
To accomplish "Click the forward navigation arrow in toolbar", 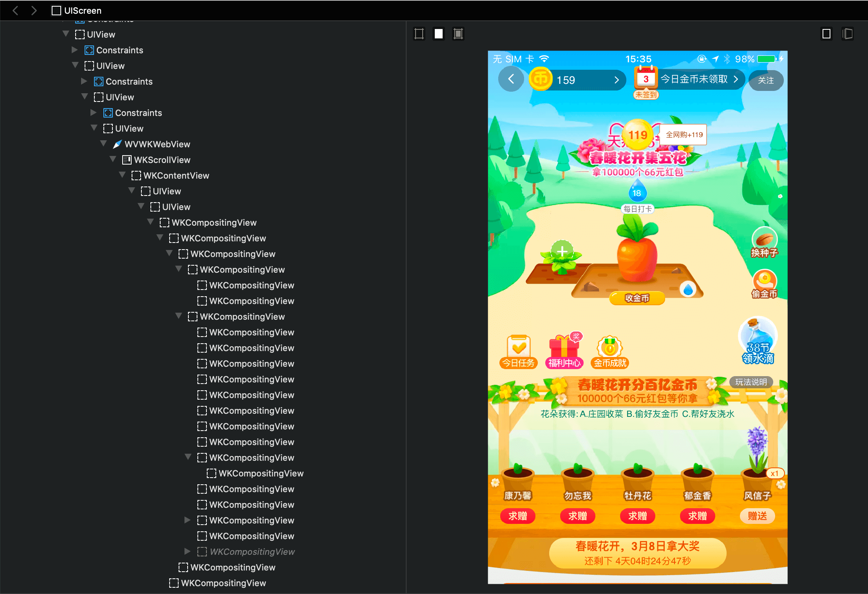I will (x=34, y=11).
